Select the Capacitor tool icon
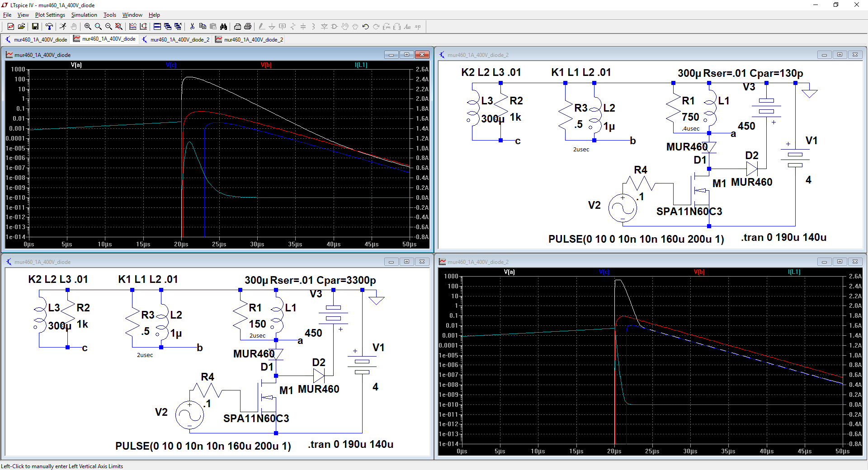868x470 pixels. (x=303, y=27)
